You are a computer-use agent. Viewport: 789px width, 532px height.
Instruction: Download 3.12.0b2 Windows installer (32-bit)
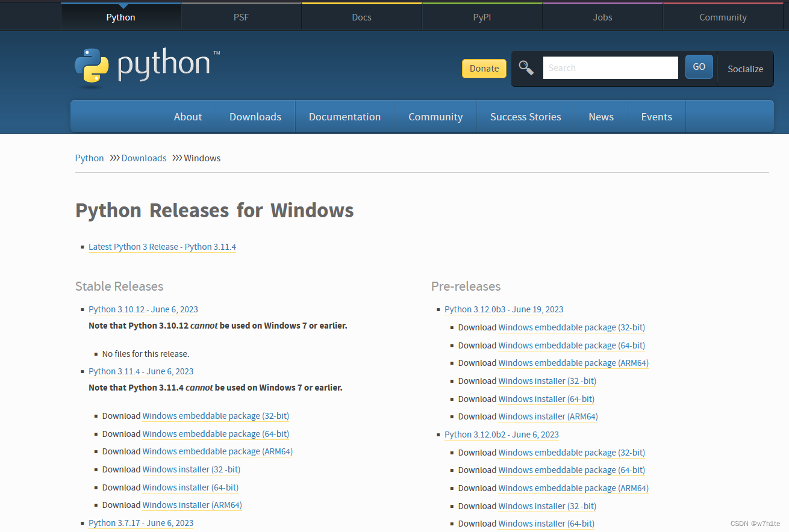click(547, 506)
